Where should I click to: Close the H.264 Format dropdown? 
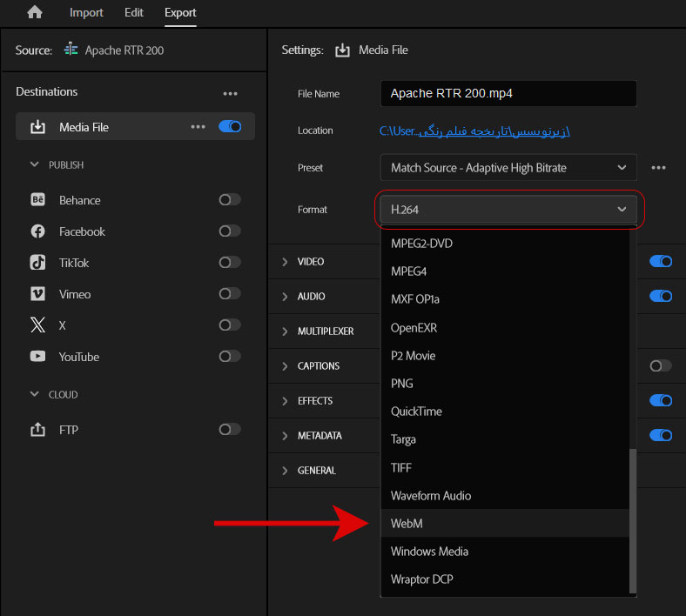pyautogui.click(x=508, y=210)
